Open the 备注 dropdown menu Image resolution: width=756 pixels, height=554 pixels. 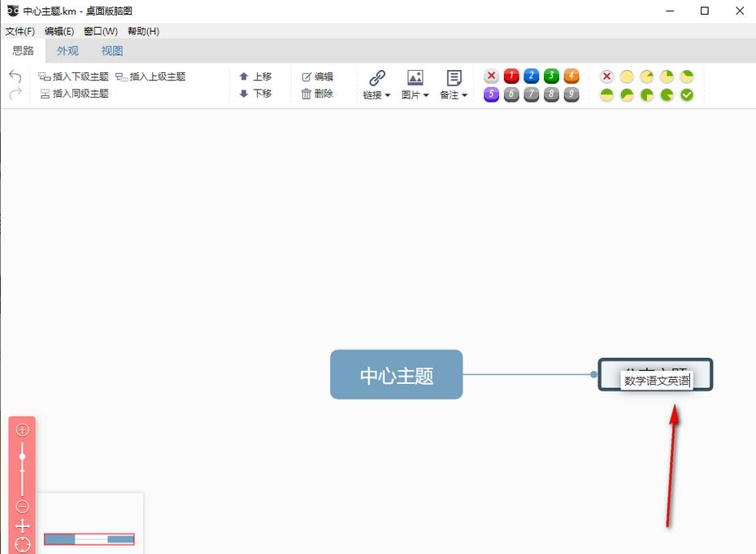pos(454,85)
